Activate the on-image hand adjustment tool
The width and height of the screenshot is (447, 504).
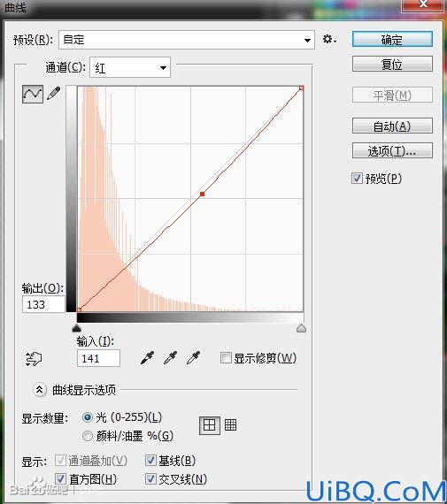click(34, 359)
